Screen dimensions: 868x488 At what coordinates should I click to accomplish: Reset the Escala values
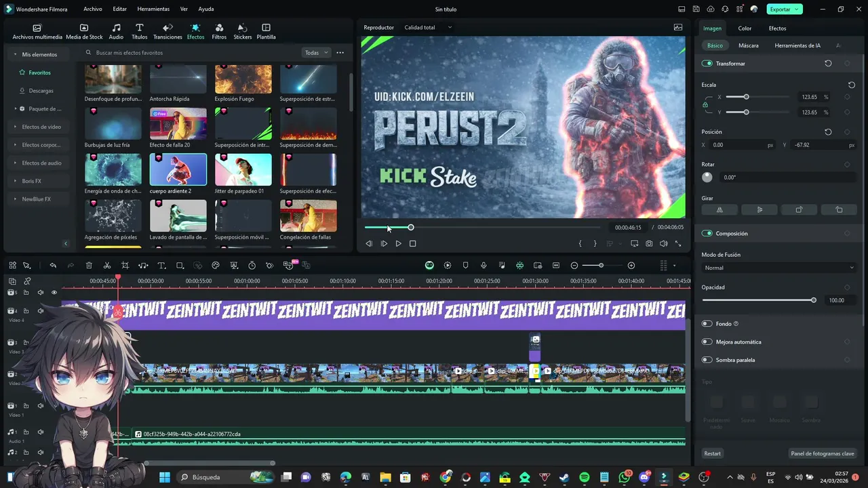pyautogui.click(x=852, y=85)
